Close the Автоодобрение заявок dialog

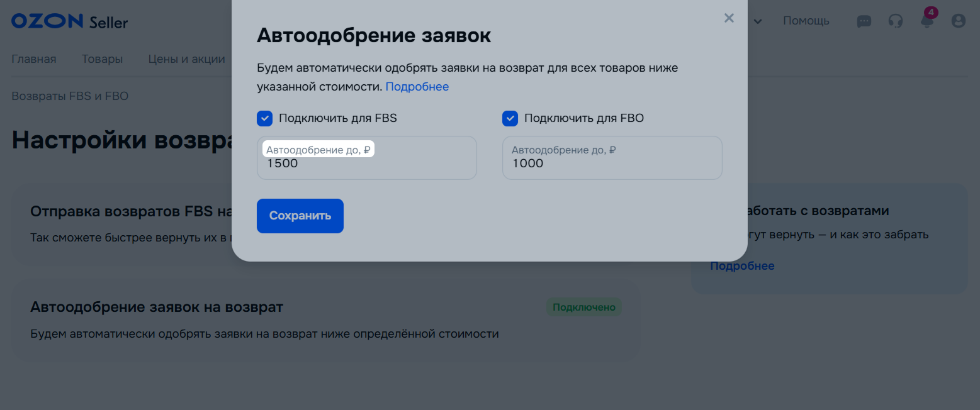[x=729, y=18]
